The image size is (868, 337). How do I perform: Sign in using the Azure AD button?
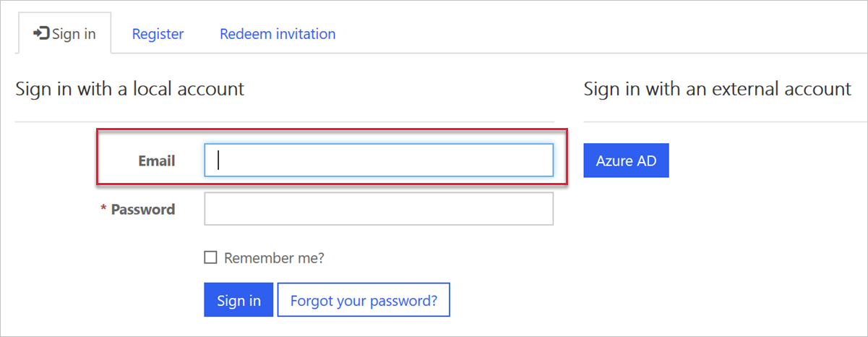[626, 161]
